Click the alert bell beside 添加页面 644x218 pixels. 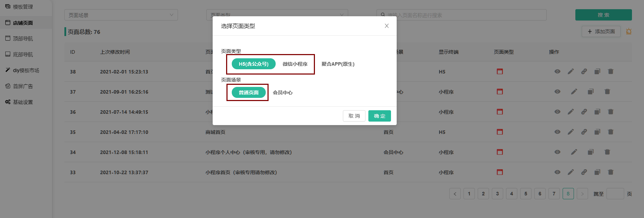[x=629, y=31]
